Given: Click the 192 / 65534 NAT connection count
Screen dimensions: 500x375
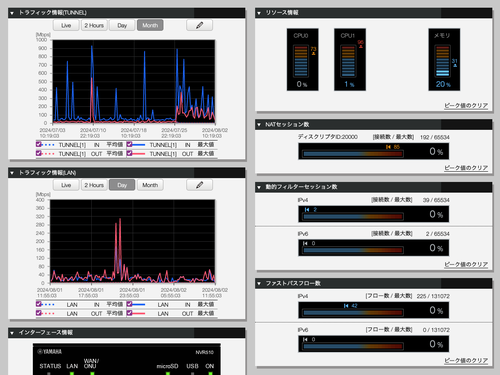Looking at the screenshot, I should [x=435, y=137].
